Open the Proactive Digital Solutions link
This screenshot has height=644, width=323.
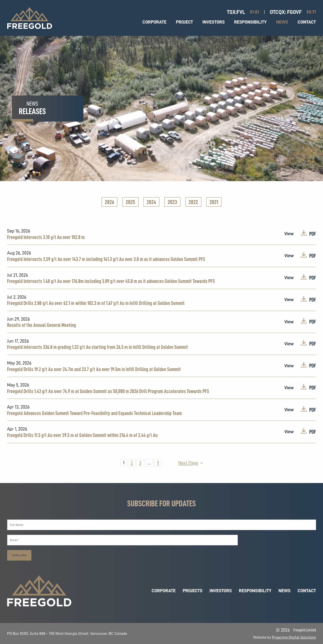point(294,637)
